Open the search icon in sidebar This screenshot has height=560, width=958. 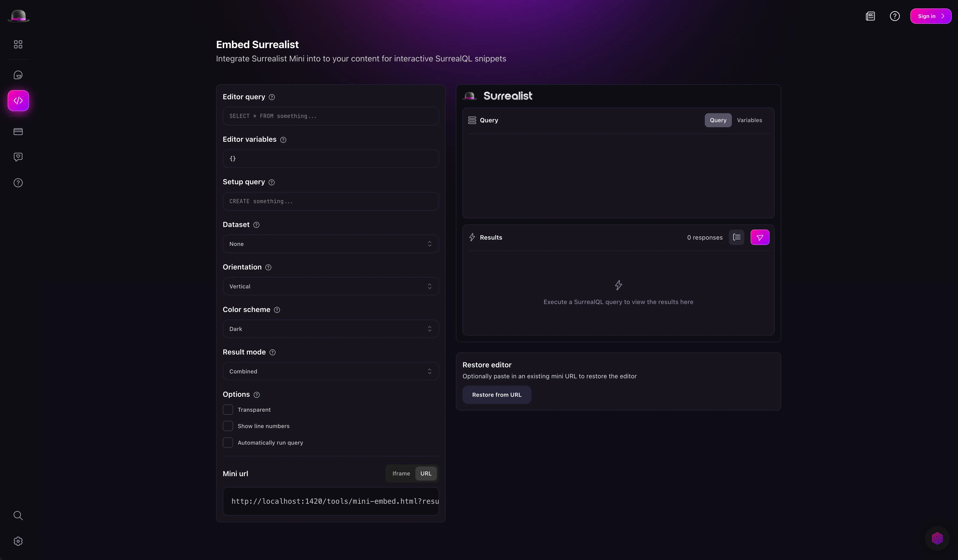tap(18, 516)
